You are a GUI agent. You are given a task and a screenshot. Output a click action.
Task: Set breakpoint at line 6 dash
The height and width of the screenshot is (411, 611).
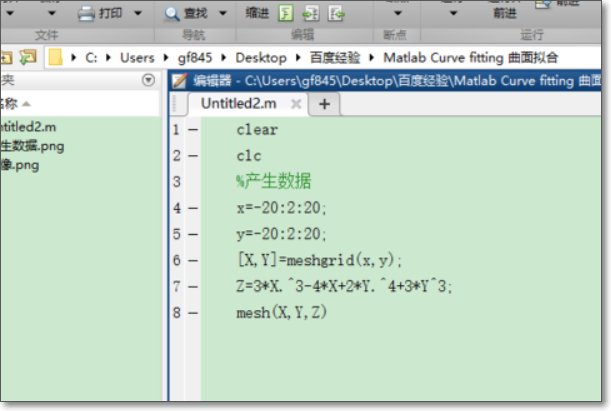193,260
